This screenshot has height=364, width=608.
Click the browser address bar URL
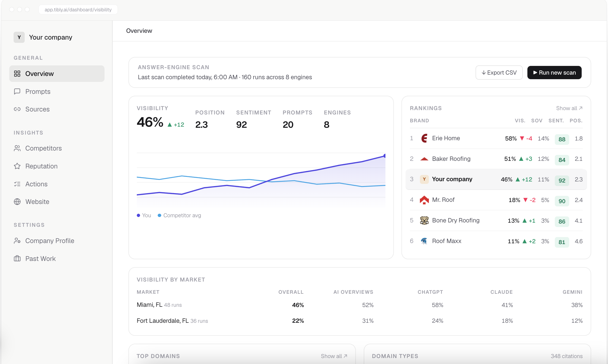pos(78,9)
